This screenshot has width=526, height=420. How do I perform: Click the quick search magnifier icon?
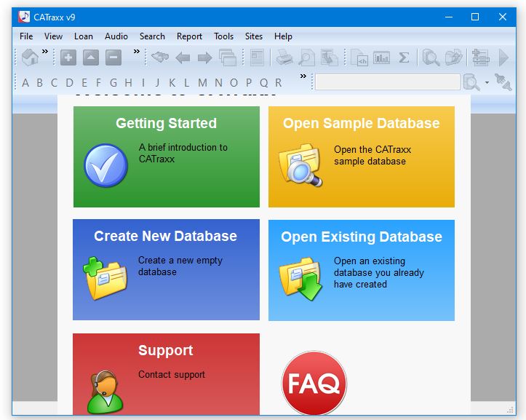[471, 82]
